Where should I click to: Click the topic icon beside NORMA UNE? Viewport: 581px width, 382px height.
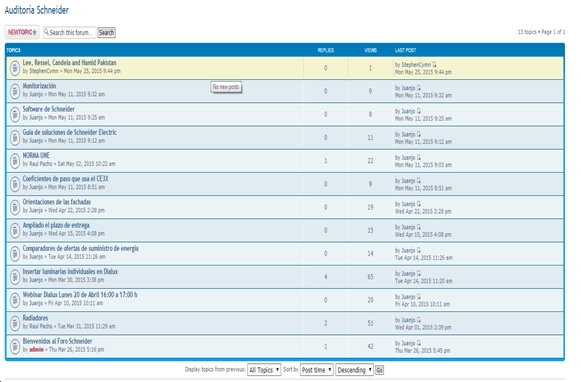(x=15, y=161)
